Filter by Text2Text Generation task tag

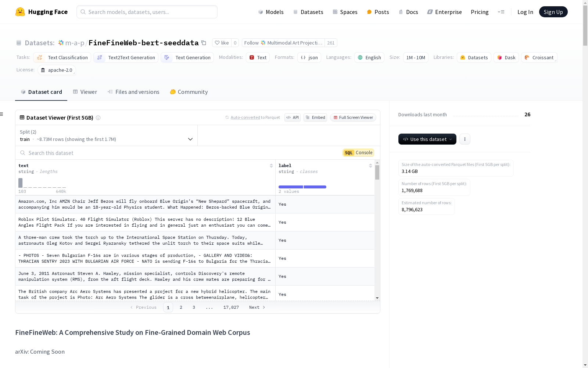[126, 57]
